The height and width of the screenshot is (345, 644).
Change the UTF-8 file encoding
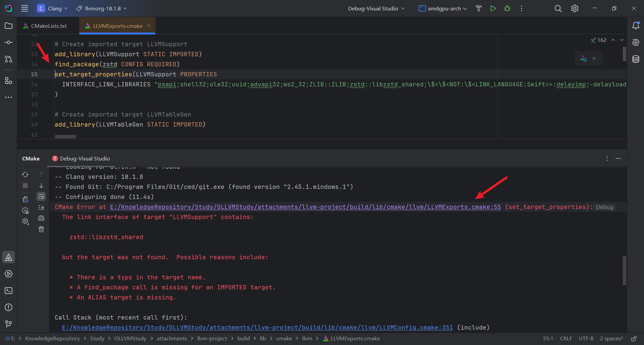(586, 339)
